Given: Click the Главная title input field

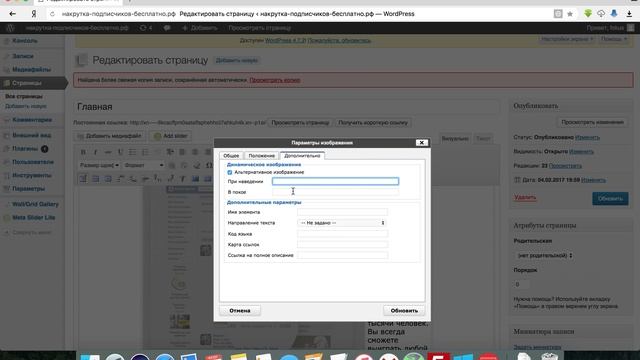Looking at the screenshot, I should [x=287, y=107].
